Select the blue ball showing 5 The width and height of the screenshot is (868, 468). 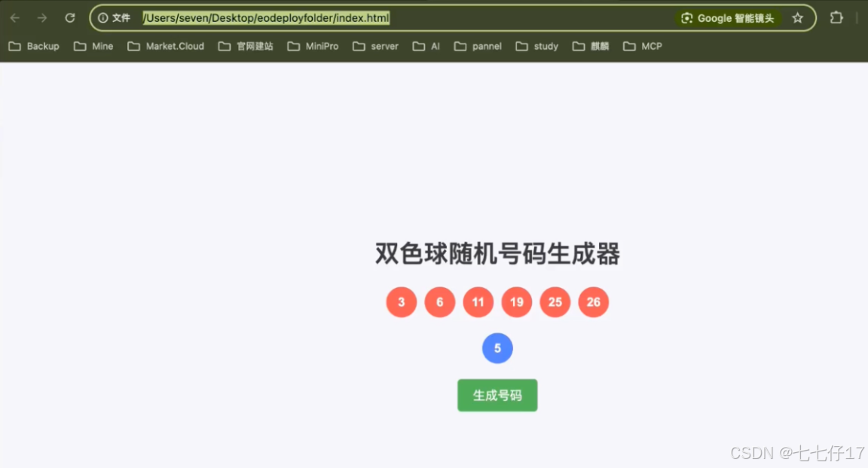pos(497,348)
